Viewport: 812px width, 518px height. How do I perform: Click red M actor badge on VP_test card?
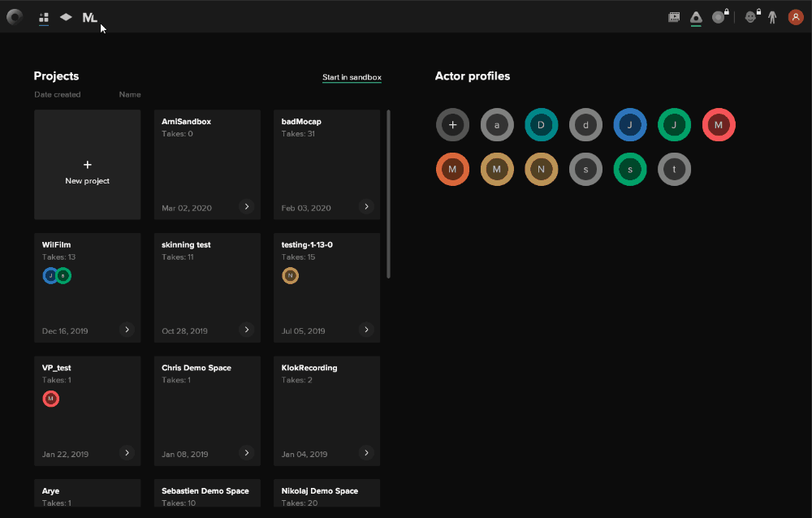coord(50,399)
